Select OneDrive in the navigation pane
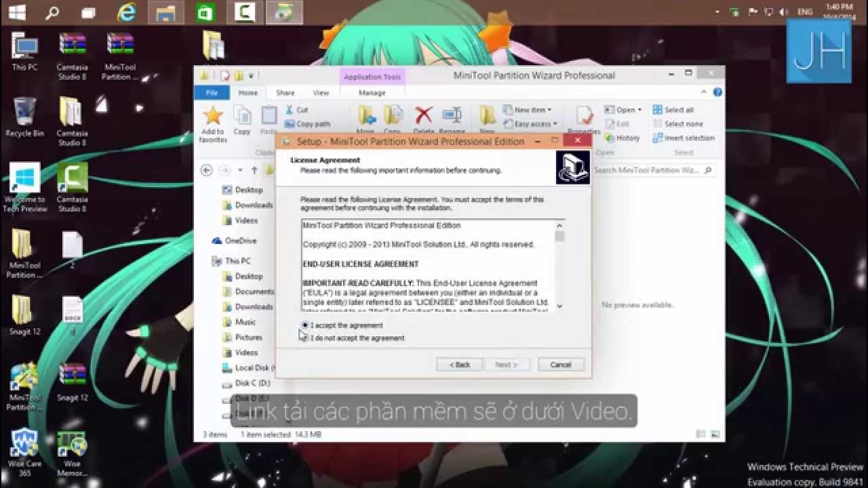 [x=233, y=241]
